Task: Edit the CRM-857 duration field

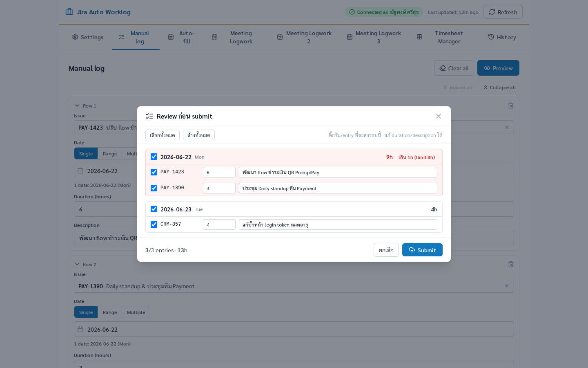Action: (219, 224)
